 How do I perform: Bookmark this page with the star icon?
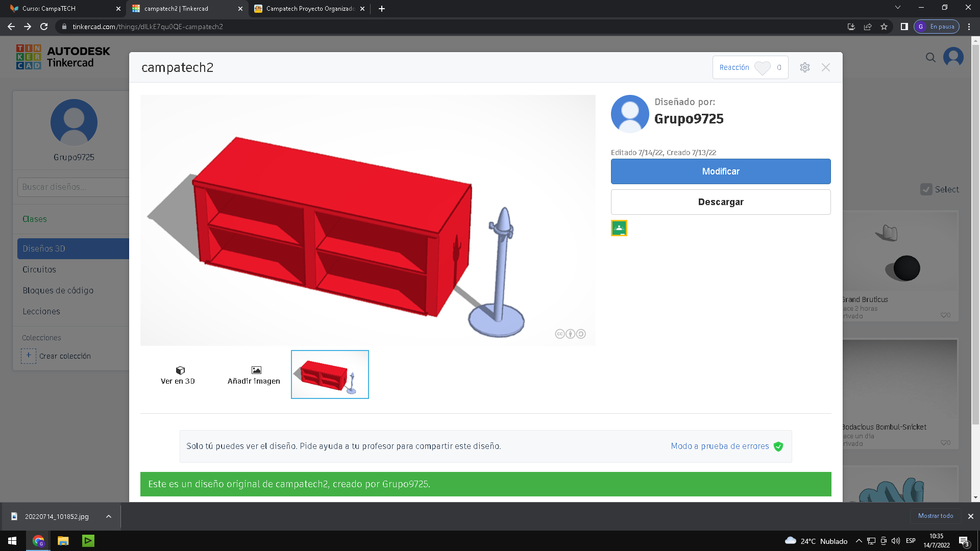coord(884,27)
